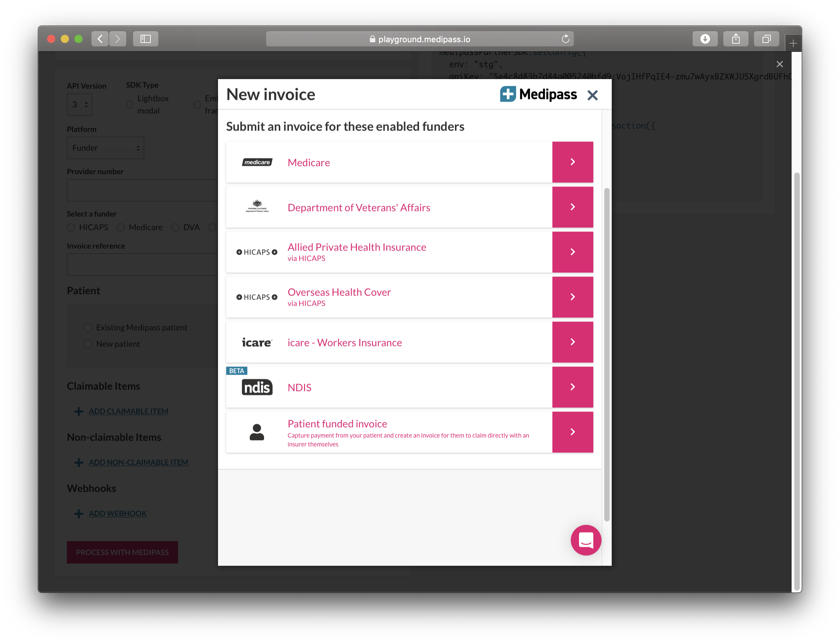Select Overseas Health Cover text
This screenshot has width=840, height=643.
click(x=339, y=292)
